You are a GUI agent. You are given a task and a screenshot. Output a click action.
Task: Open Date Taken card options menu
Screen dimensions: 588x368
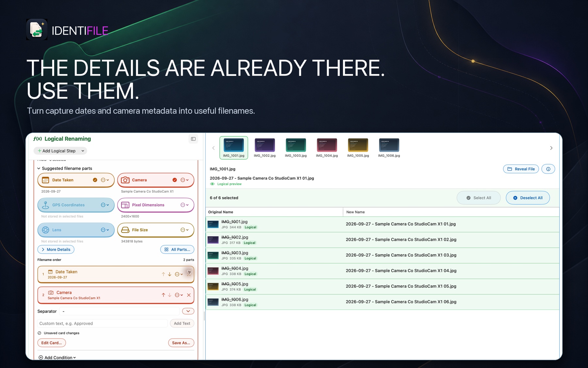(x=105, y=180)
